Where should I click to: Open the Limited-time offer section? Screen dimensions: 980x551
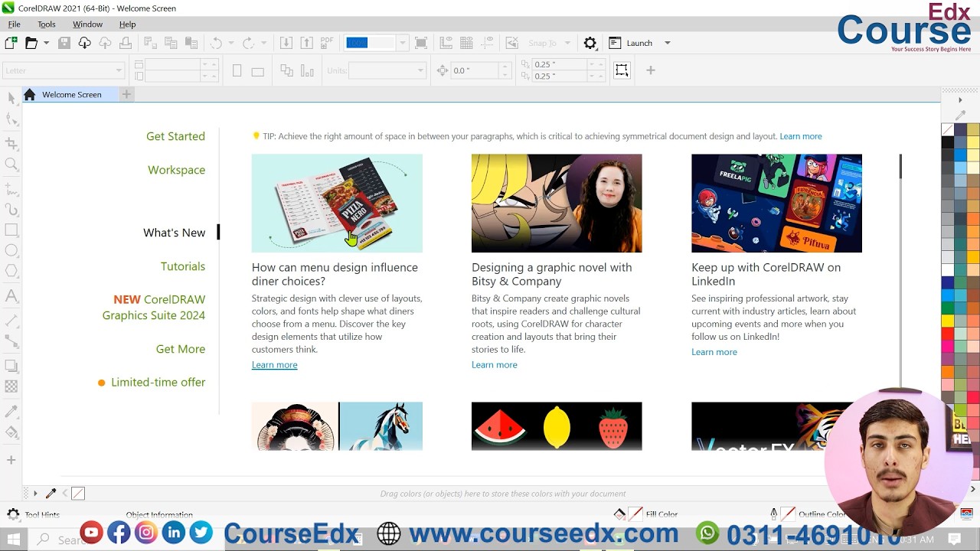pyautogui.click(x=158, y=383)
